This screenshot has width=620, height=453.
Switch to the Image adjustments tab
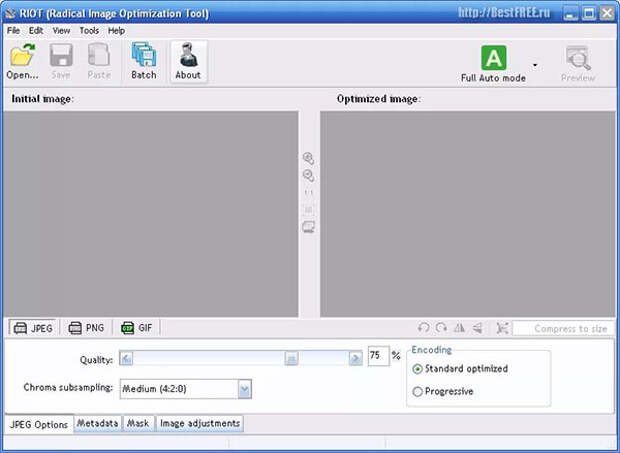[200, 423]
